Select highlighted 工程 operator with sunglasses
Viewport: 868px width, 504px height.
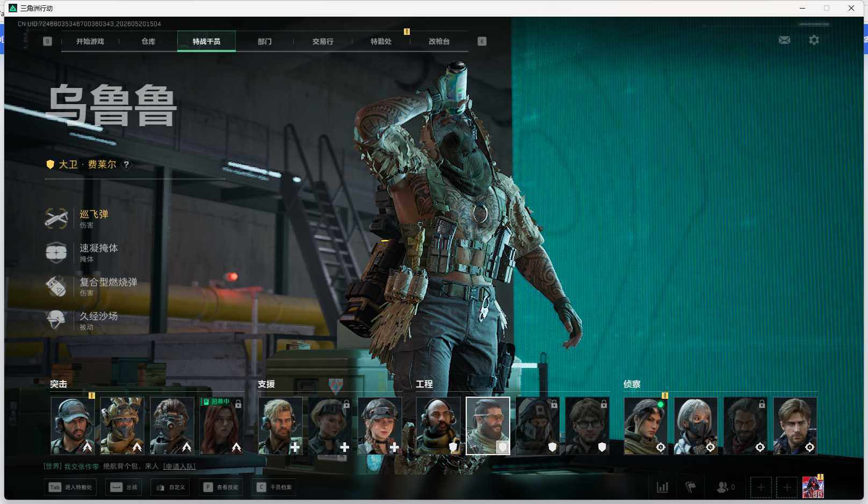(x=488, y=426)
